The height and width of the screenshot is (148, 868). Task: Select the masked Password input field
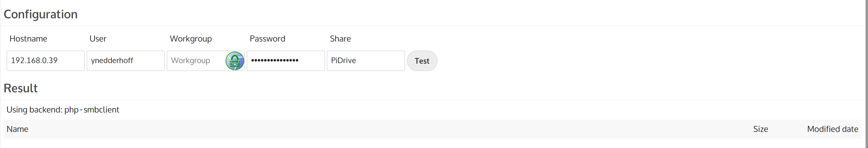(285, 61)
